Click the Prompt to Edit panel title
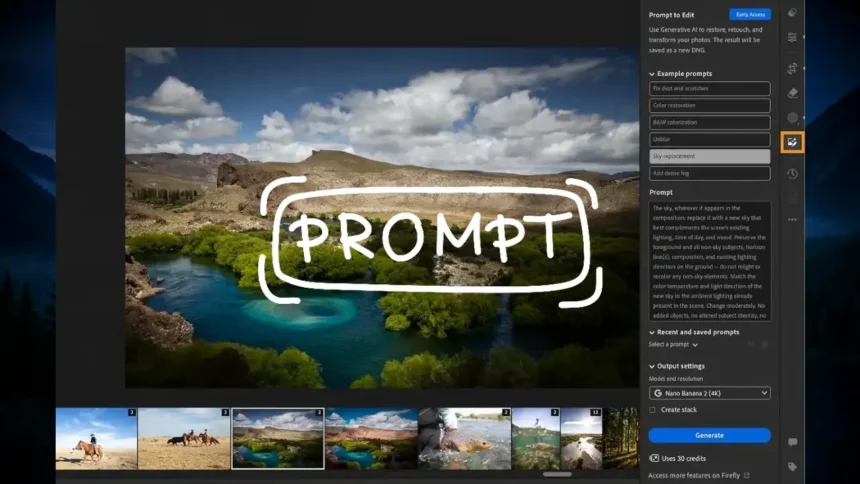The width and height of the screenshot is (860, 484). coord(671,15)
